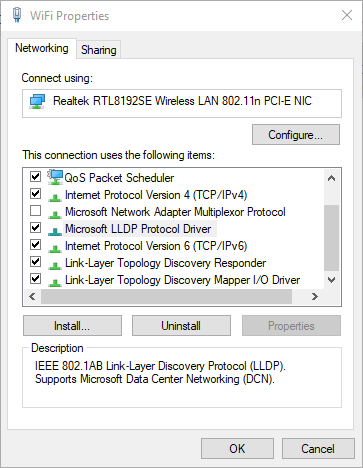Uncheck Microsoft LLDP Protocol Driver checkbox
Screen dimensions: 363x468
[x=35, y=228]
